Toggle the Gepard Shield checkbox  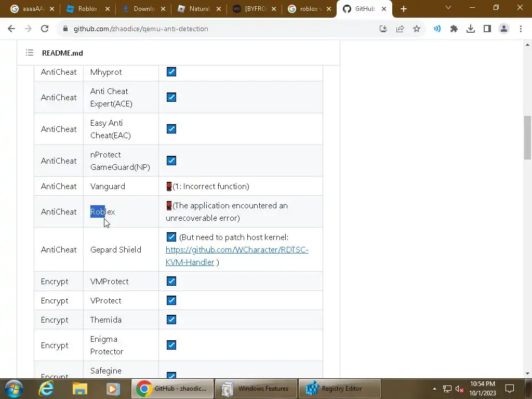coord(171,237)
